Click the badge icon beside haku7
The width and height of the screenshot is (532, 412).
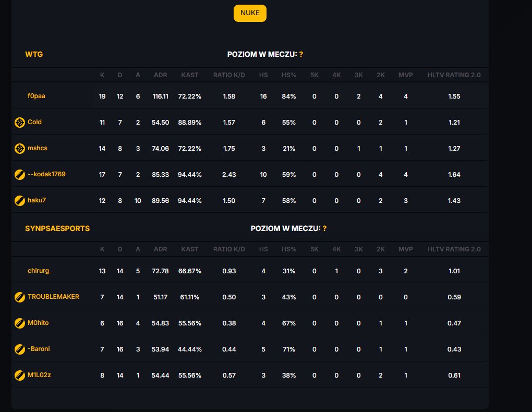(x=20, y=201)
